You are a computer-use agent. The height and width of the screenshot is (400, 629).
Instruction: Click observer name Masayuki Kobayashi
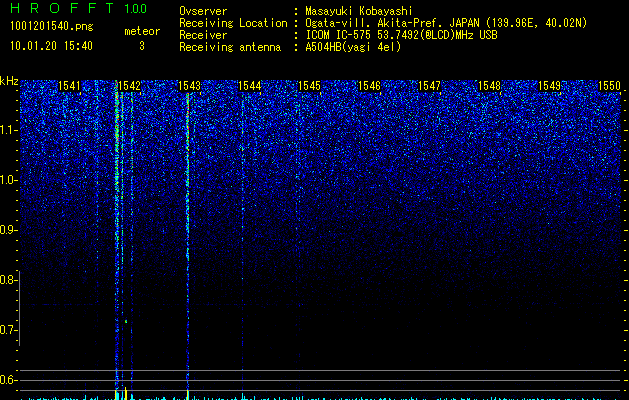(x=359, y=11)
